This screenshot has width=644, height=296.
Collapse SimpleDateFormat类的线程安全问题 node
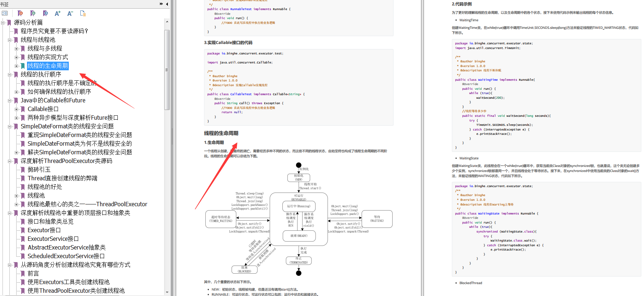click(10, 126)
